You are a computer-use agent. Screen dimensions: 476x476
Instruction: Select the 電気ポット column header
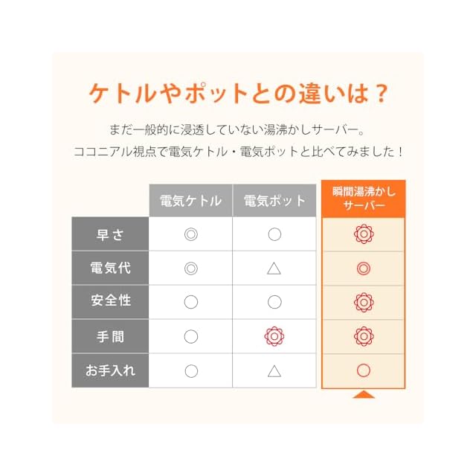(x=274, y=201)
